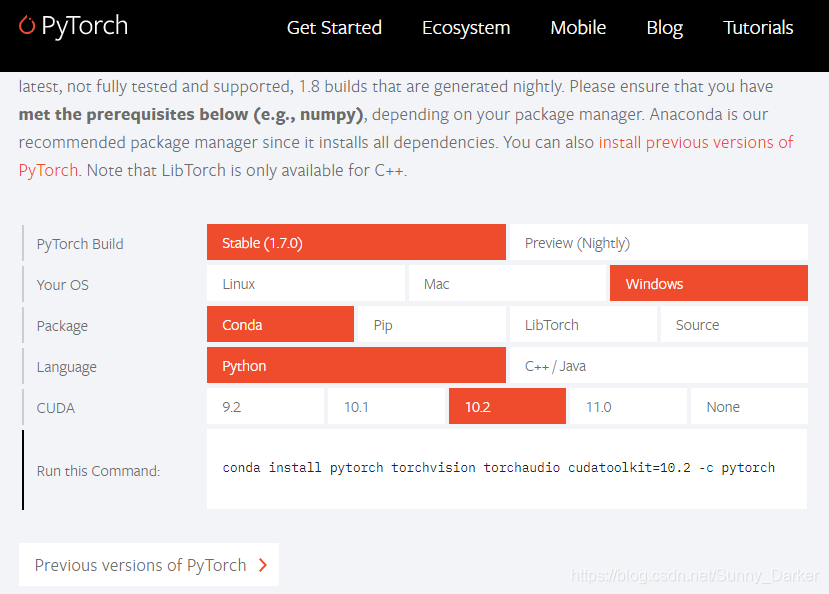829x594 pixels.
Task: Switch language to C++ / Java
Action: click(x=658, y=366)
